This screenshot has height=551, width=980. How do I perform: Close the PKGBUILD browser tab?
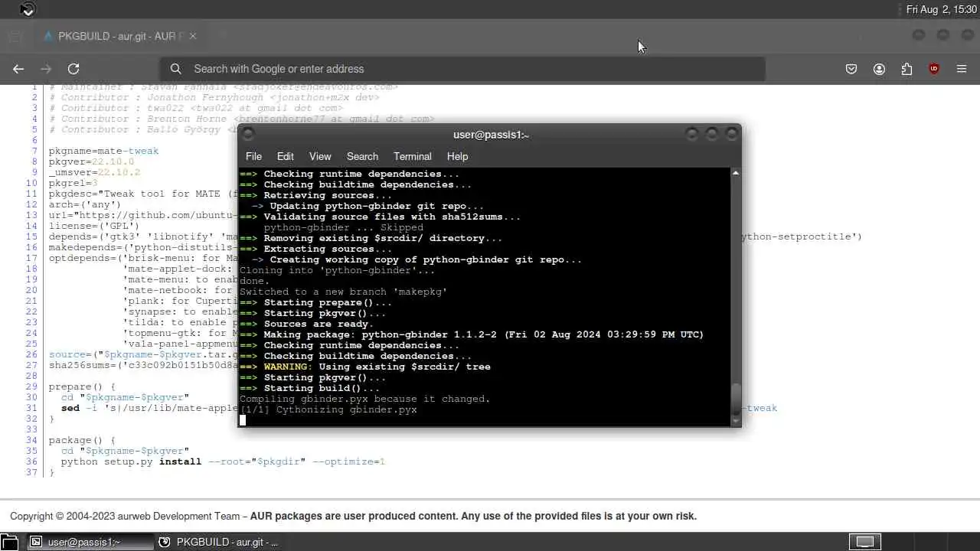193,36
